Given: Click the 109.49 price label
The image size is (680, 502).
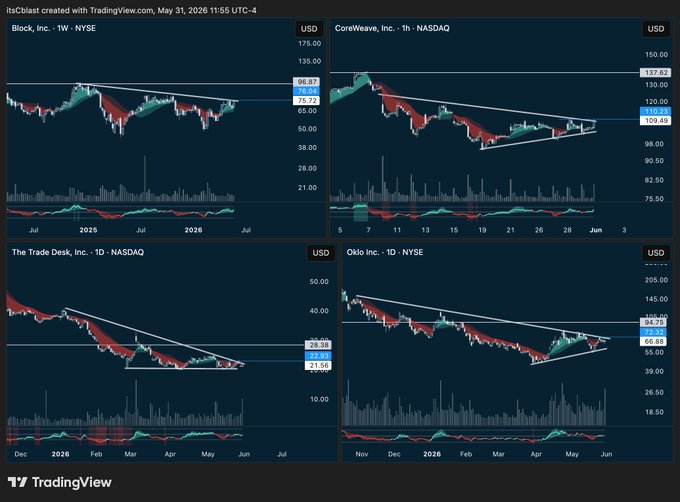Looking at the screenshot, I should (x=656, y=121).
